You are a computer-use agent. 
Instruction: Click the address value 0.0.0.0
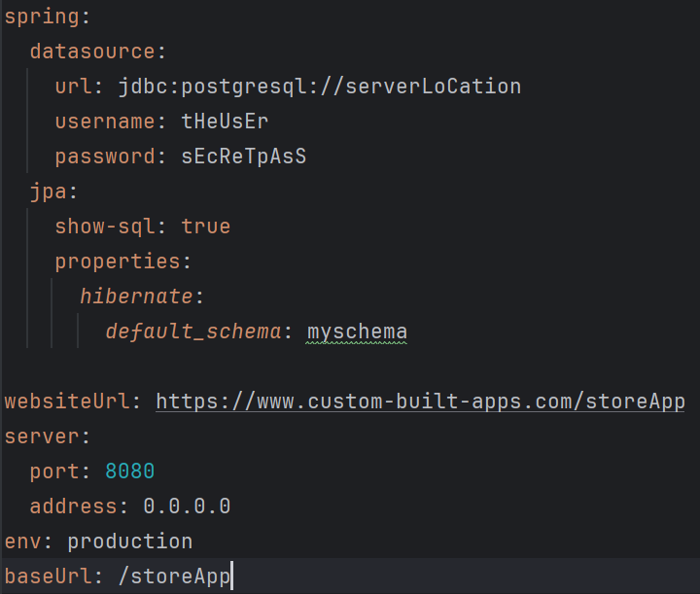[x=186, y=507]
